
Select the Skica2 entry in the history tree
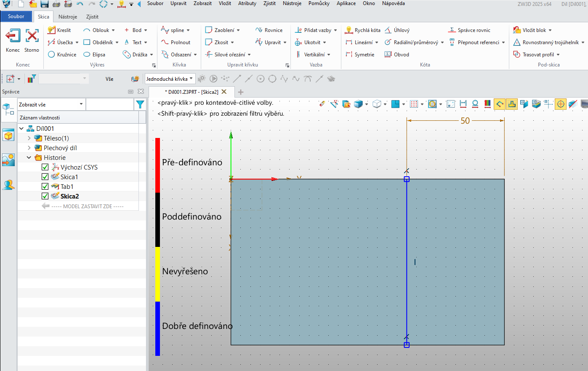pyautogui.click(x=69, y=196)
